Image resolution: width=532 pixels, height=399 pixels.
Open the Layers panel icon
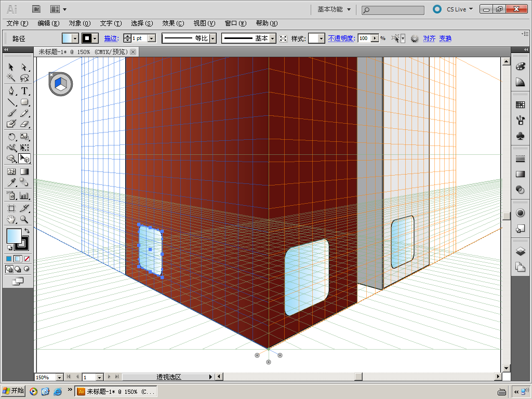520,251
